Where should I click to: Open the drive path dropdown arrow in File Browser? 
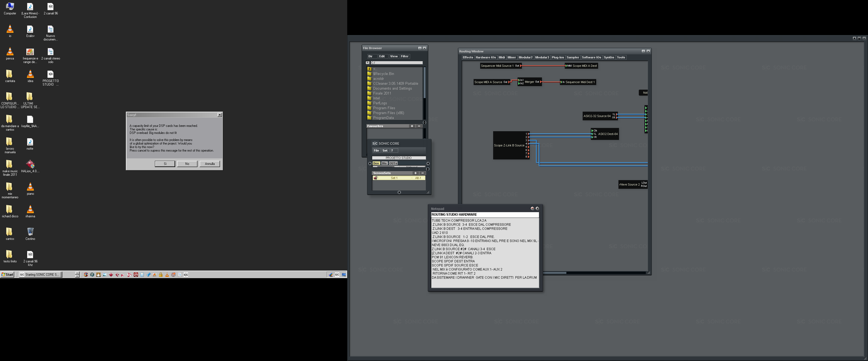[x=368, y=63]
